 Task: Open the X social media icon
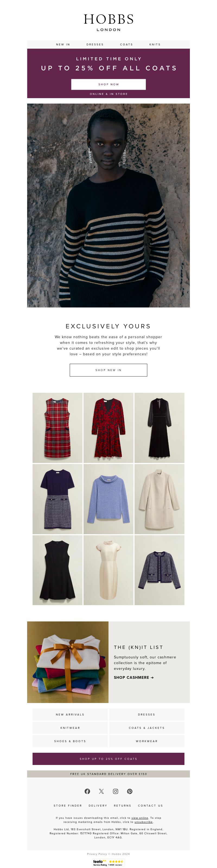[101, 791]
